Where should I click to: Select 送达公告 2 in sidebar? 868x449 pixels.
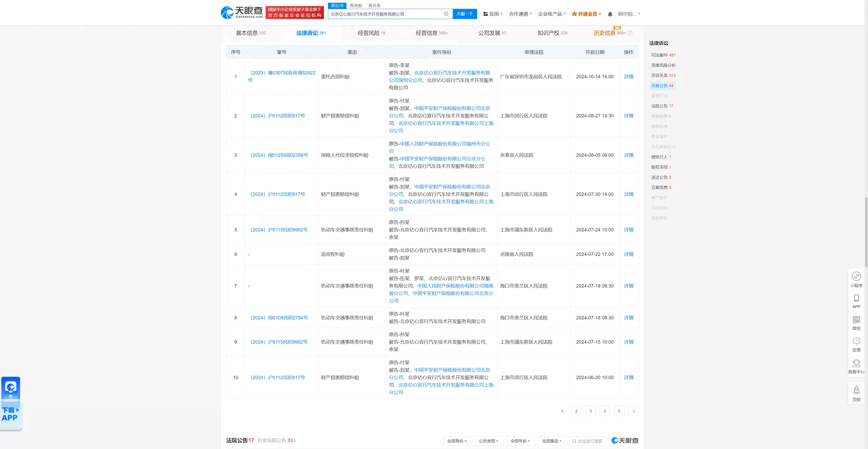[661, 177]
